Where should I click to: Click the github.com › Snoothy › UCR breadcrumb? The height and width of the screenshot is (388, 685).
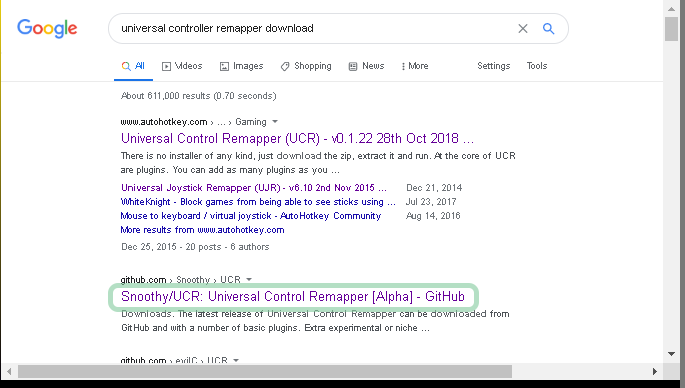click(x=180, y=280)
